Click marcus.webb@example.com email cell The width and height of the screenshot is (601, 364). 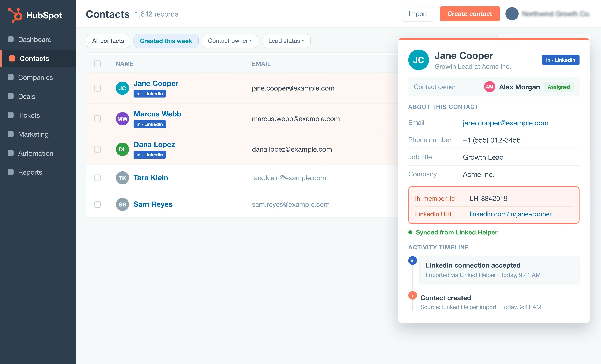pyautogui.click(x=296, y=119)
